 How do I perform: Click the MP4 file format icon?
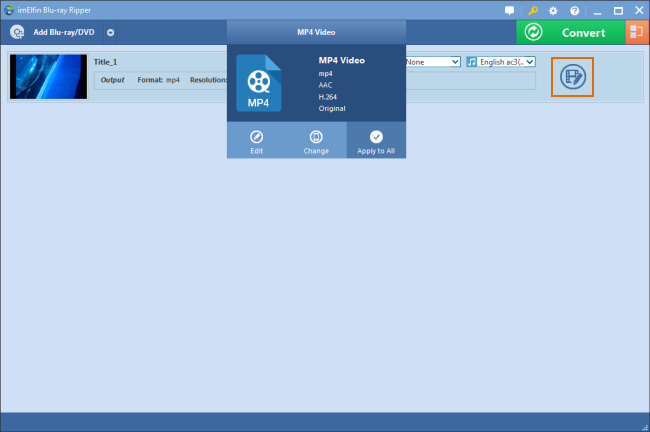pyautogui.click(x=259, y=83)
